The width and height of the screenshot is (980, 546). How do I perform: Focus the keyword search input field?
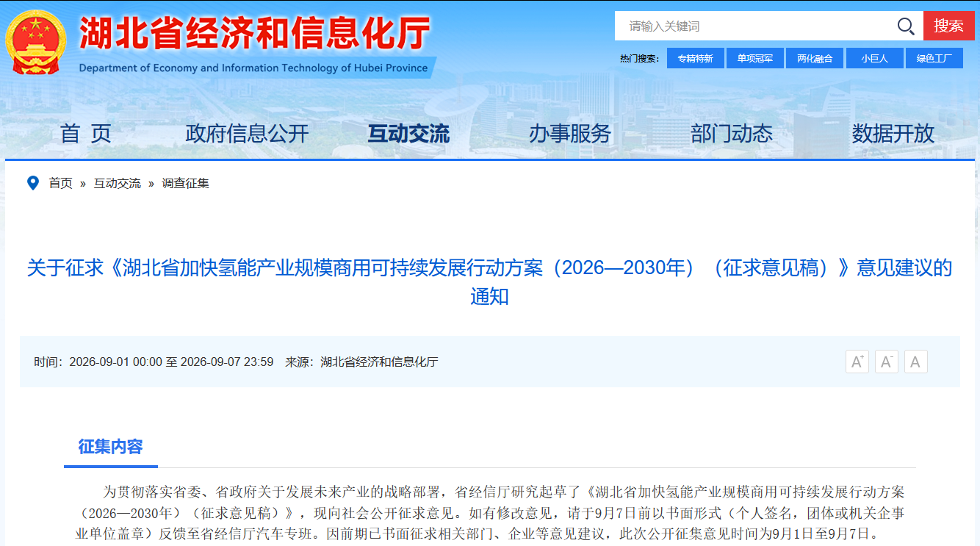[756, 26]
